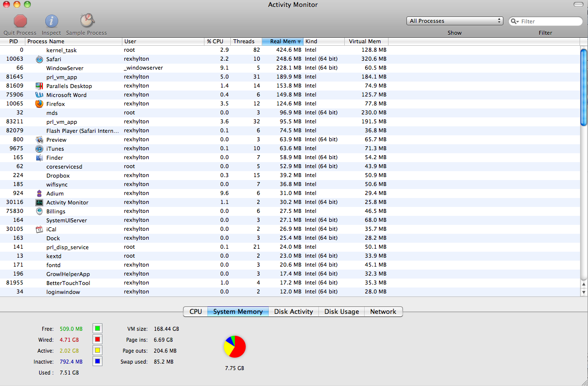The width and height of the screenshot is (588, 386).
Task: Select the Safari compass icon in process list
Action: coord(39,59)
